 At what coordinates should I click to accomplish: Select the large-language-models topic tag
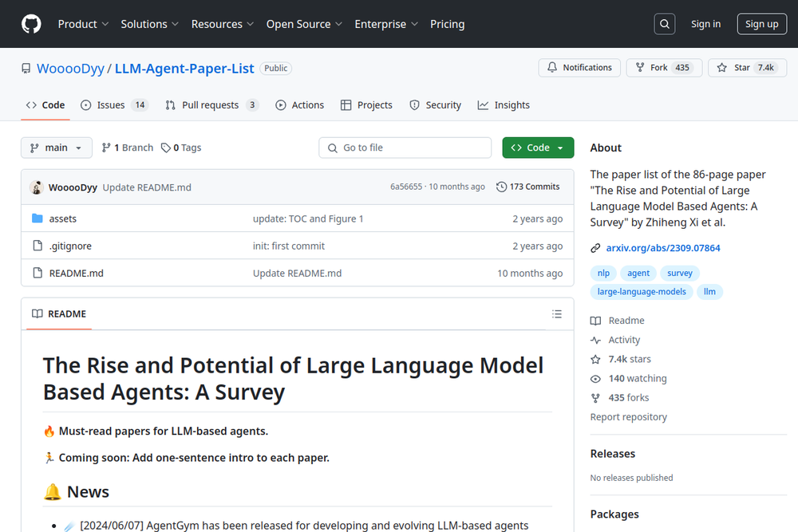pos(641,292)
